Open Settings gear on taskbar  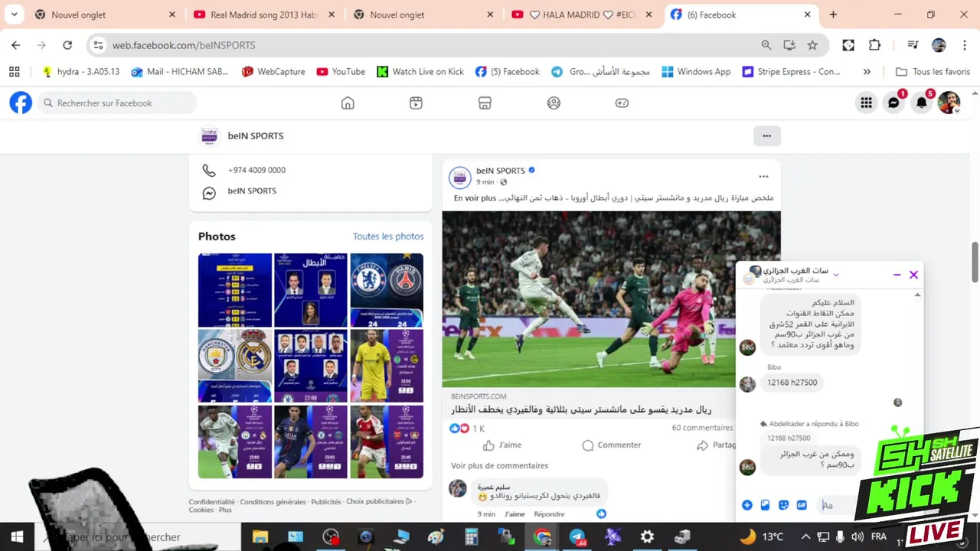point(647,537)
